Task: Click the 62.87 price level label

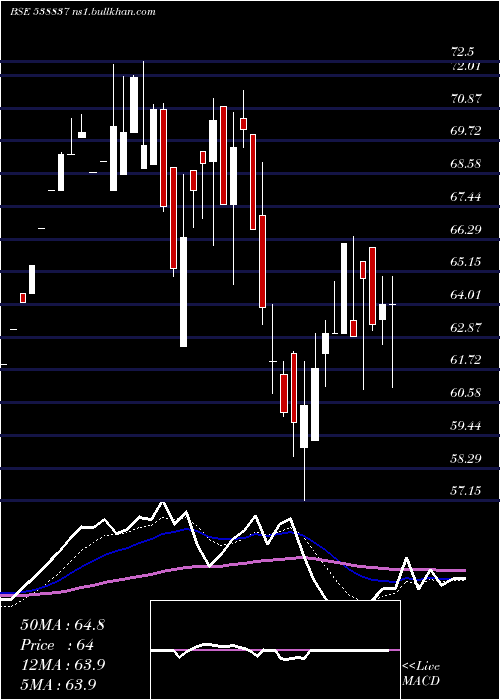Action: tap(467, 327)
